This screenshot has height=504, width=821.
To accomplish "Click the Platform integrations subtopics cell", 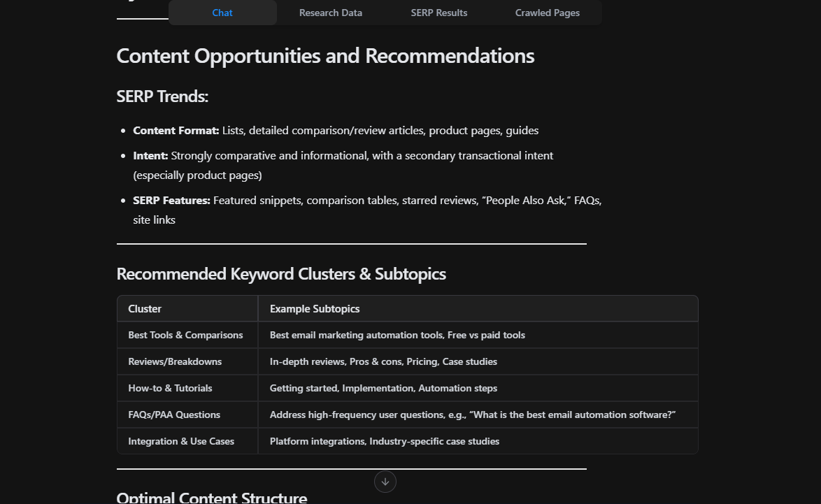I will coord(385,441).
